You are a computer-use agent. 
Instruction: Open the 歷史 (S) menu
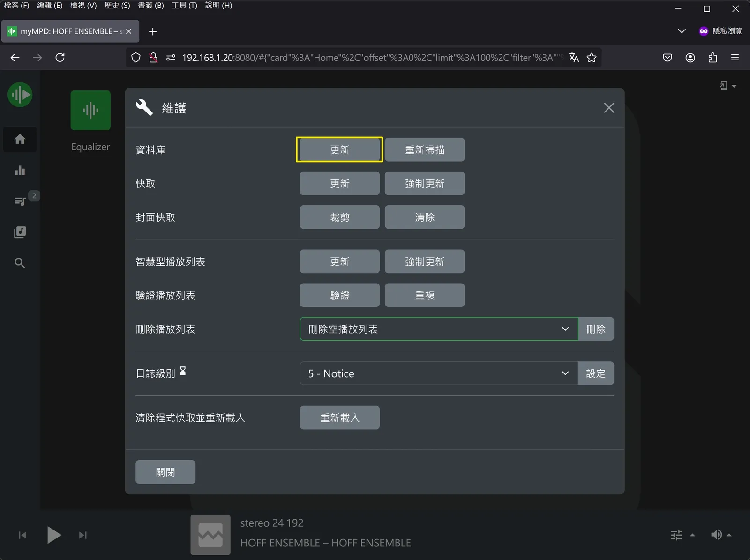tap(117, 6)
